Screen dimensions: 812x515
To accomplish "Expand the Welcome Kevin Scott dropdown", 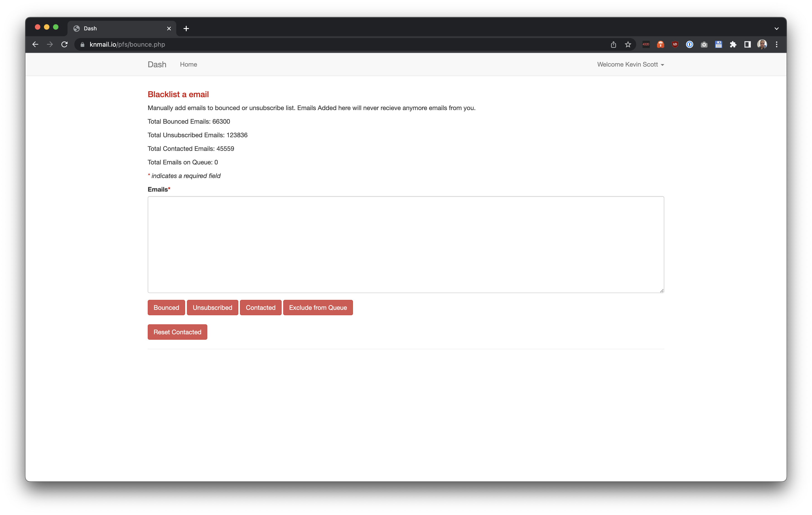I will pos(630,64).
